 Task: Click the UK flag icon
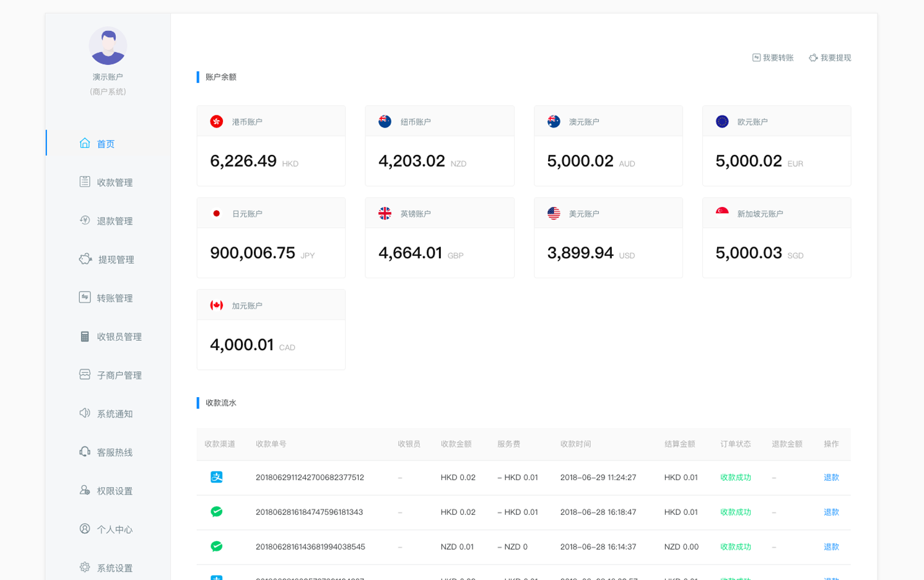[x=385, y=213]
